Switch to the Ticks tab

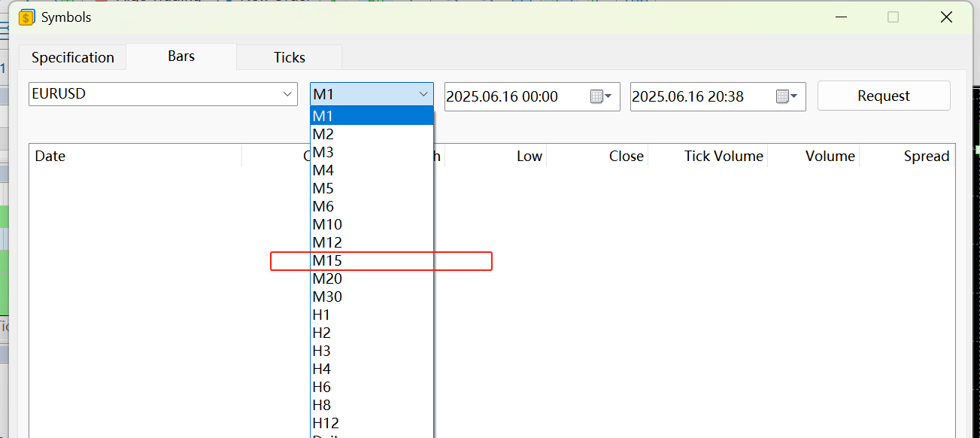290,57
